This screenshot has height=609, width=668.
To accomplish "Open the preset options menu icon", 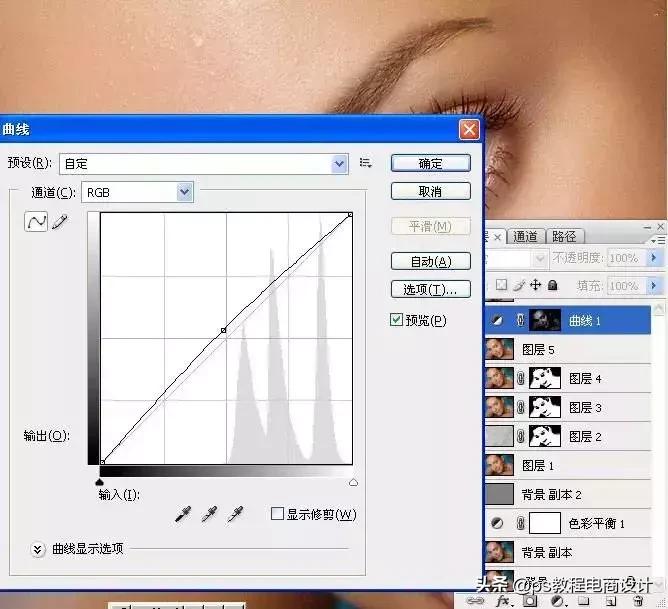I will click(365, 163).
